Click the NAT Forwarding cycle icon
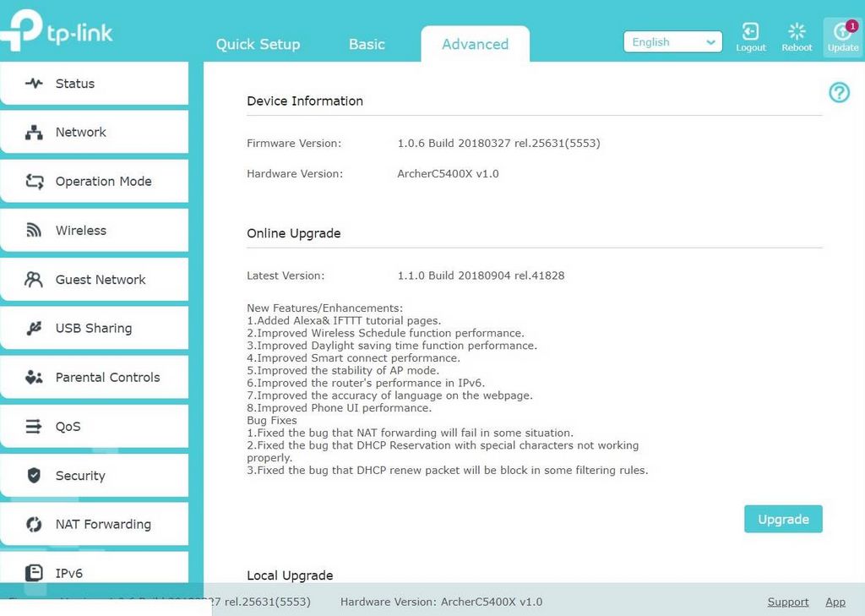Viewport: 865px width, 616px height. [34, 524]
